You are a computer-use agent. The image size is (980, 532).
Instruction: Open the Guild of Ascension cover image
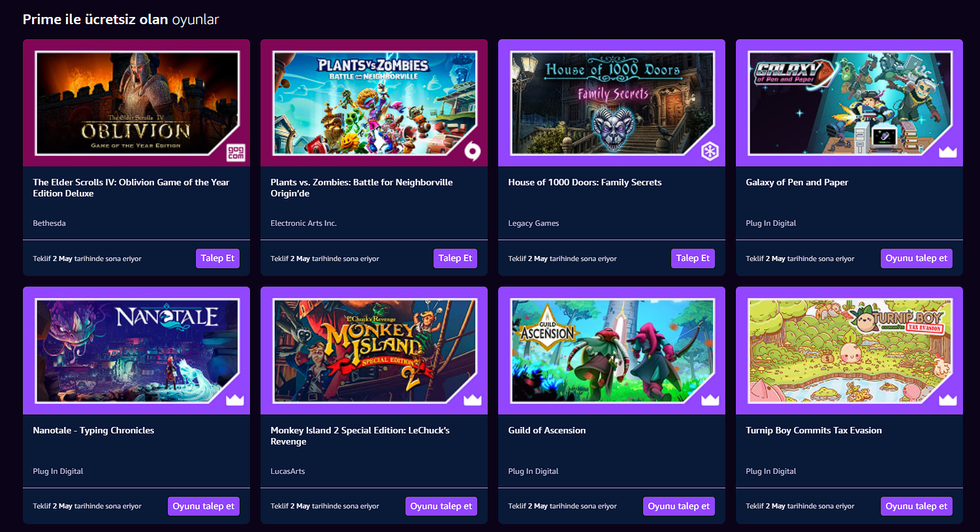612,351
